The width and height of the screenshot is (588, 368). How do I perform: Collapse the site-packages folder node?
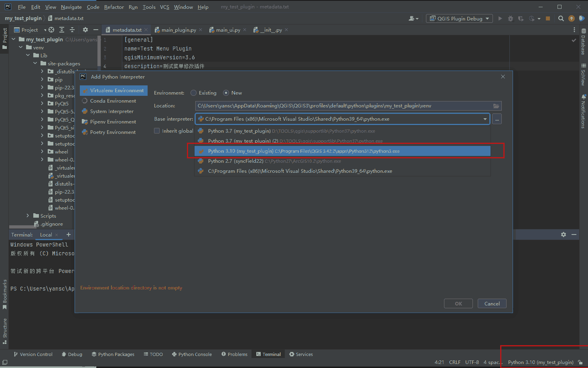coord(35,63)
